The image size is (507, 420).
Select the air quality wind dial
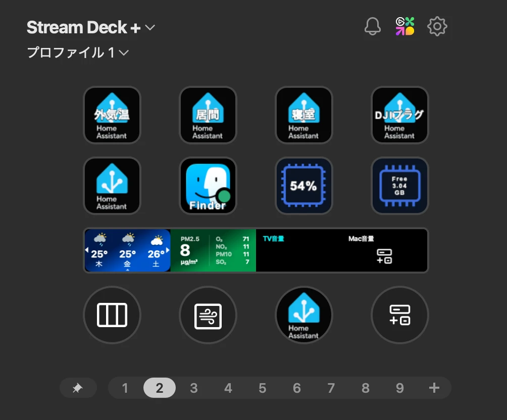[208, 315]
